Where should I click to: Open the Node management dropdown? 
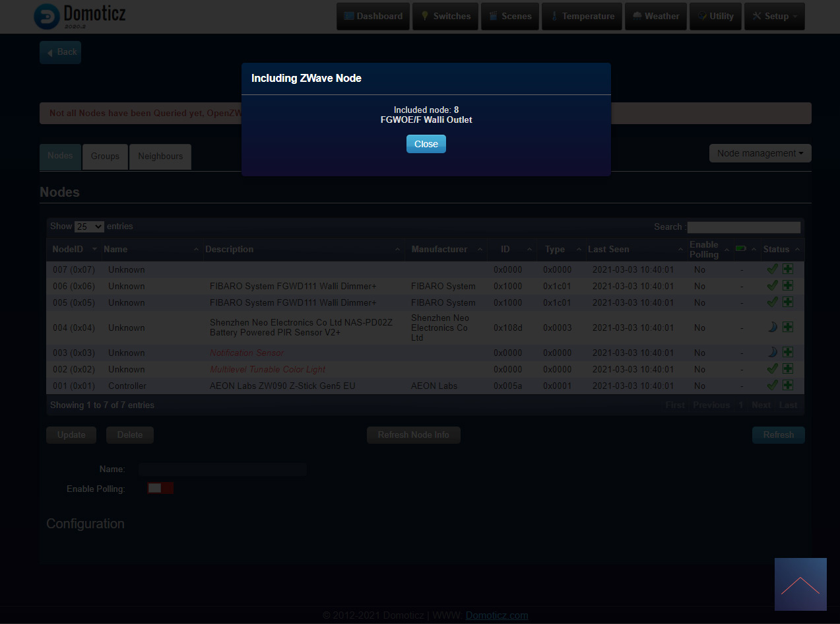click(x=760, y=153)
